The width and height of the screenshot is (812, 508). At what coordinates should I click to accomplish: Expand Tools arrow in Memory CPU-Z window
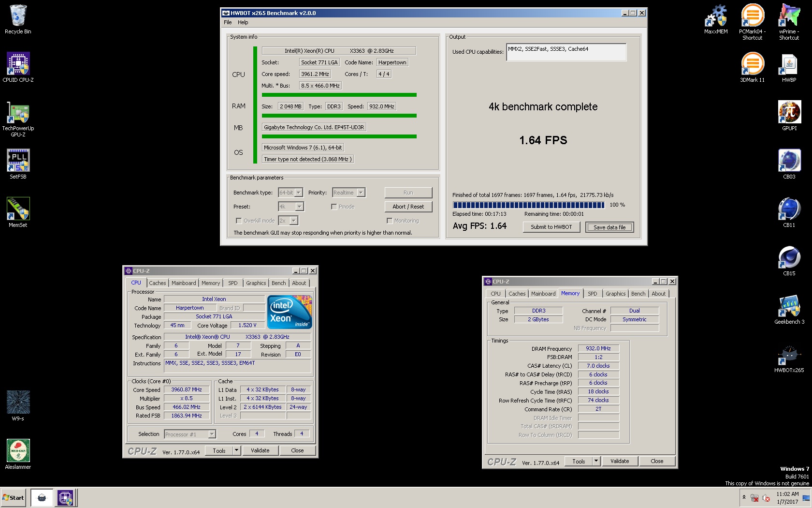click(596, 461)
